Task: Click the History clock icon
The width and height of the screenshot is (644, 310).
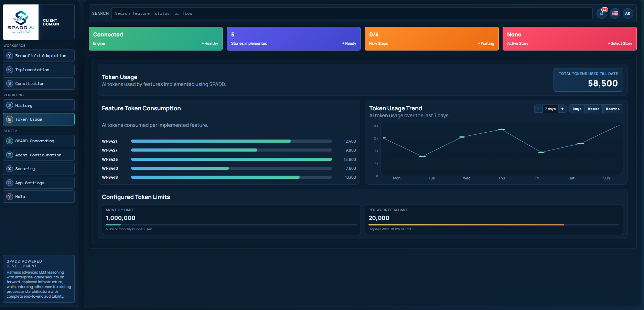Action: point(10,106)
